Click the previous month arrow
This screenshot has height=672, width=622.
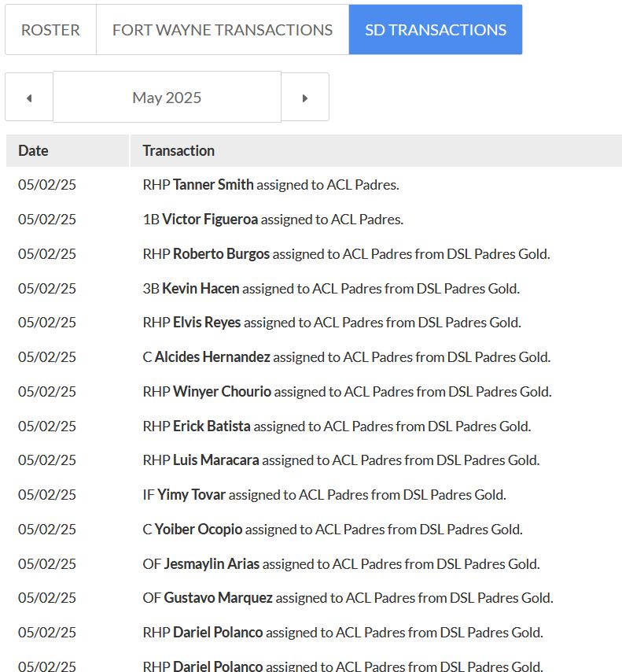tap(29, 96)
